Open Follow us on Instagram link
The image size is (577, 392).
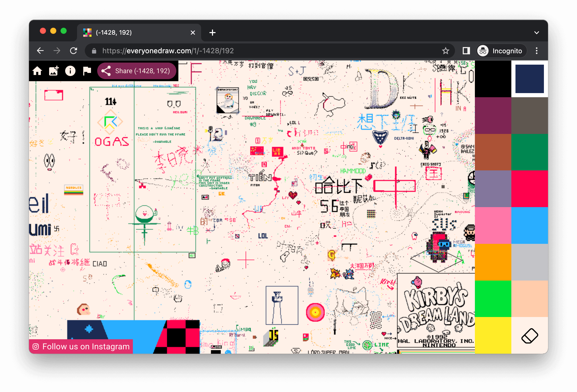[x=81, y=346]
